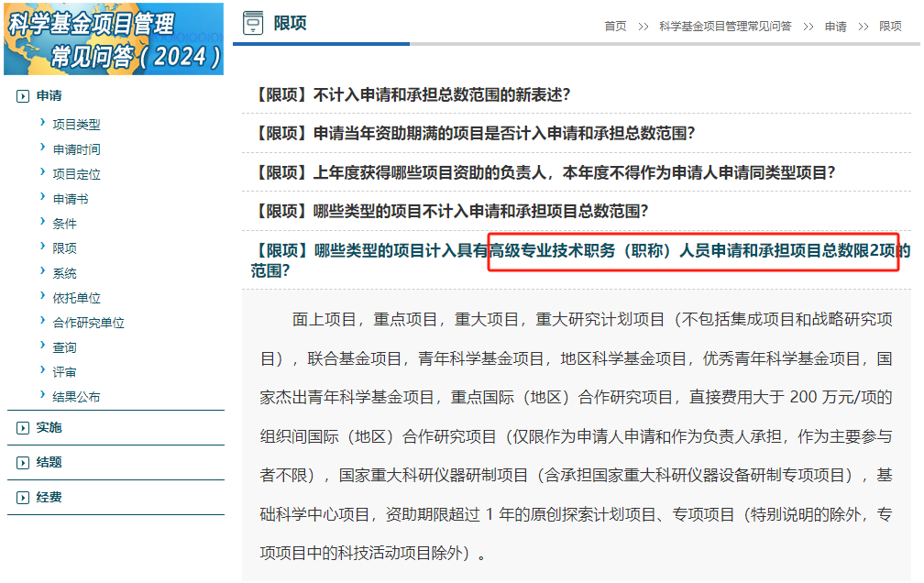924x583 pixels.
Task: Expand the 实施 sidebar section
Action: click(x=46, y=426)
